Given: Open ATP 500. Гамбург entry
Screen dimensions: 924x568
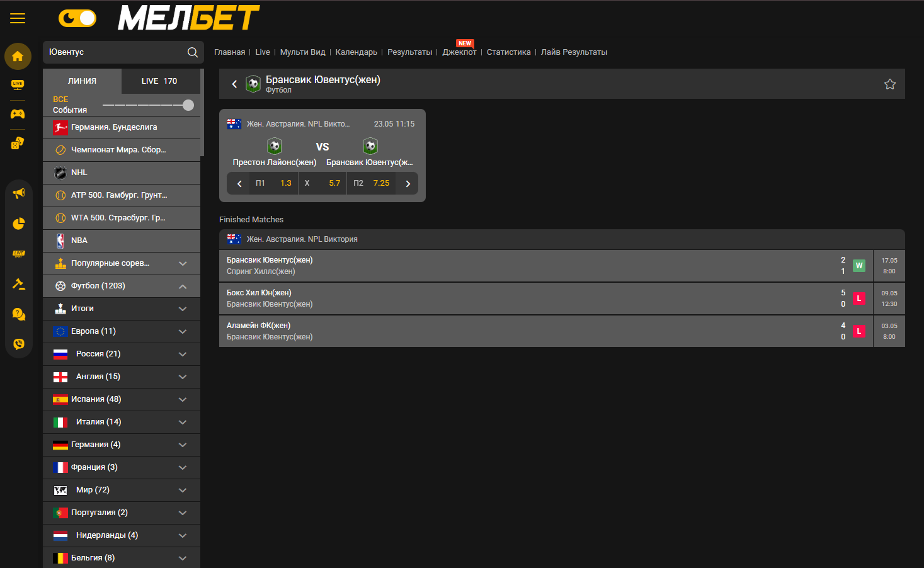Looking at the screenshot, I should coord(122,195).
